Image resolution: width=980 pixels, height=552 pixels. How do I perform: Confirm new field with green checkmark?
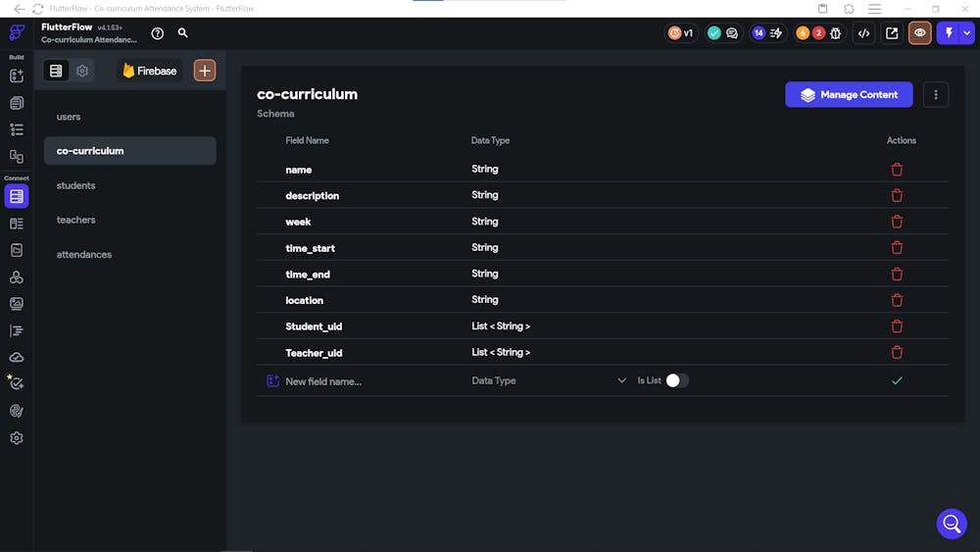pos(897,380)
